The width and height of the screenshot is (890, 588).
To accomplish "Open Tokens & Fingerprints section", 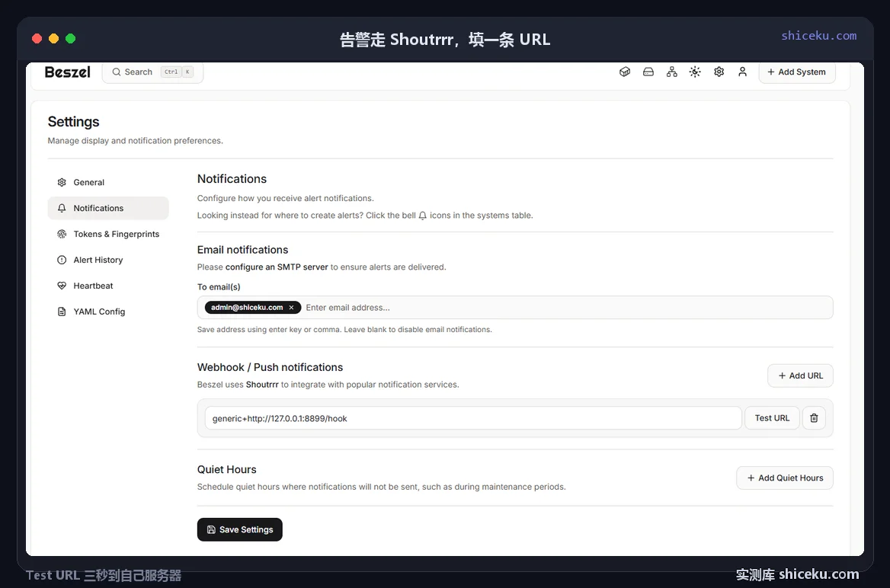I will 108,234.
